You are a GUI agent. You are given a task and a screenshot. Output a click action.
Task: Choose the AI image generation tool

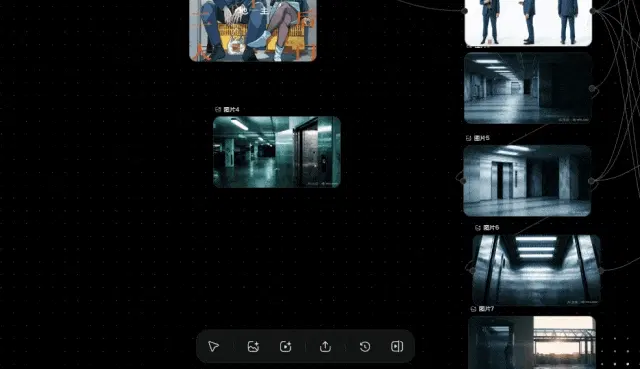[x=253, y=347]
